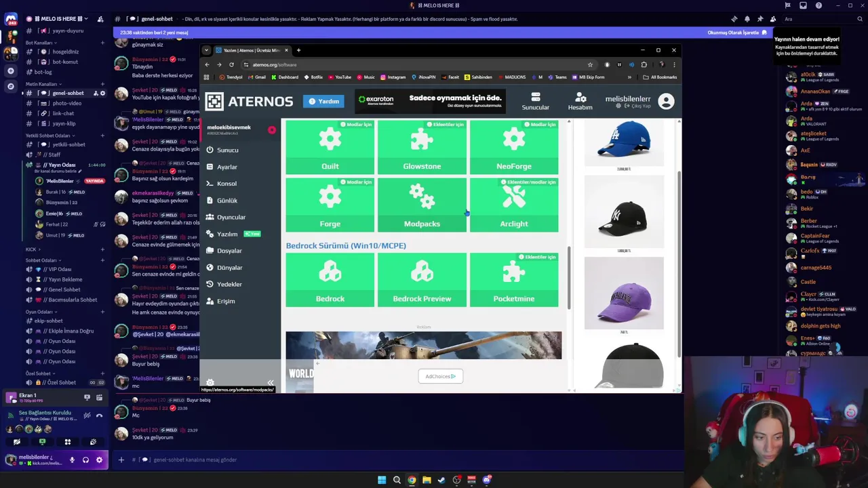Open Sunucu in Aternos sidebar
This screenshot has width=868, height=488.
(227, 150)
